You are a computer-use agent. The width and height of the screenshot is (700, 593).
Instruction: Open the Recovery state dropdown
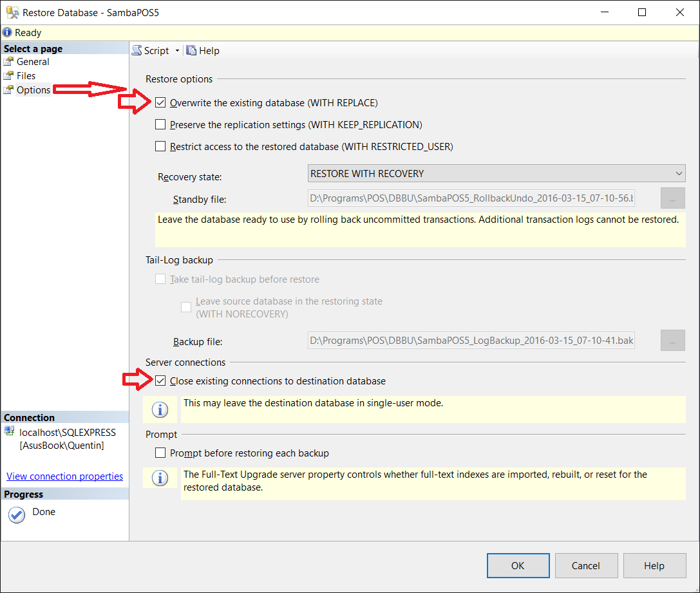[x=497, y=173]
